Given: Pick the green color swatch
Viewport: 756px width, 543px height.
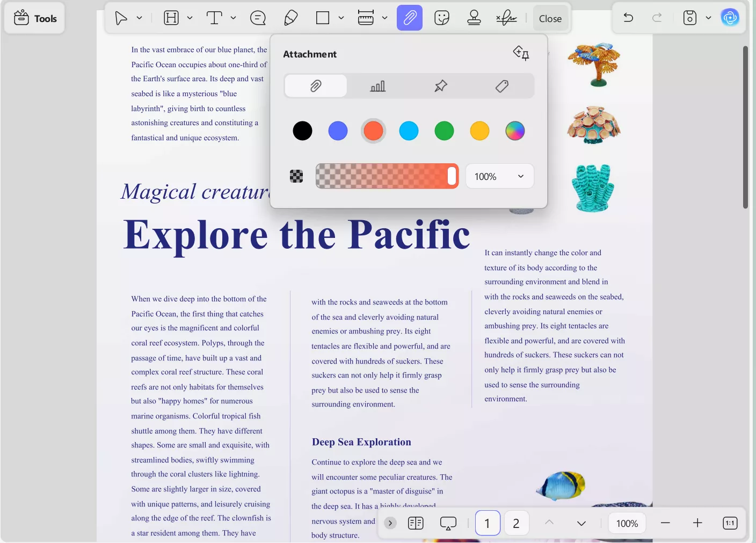Looking at the screenshot, I should click(x=444, y=131).
